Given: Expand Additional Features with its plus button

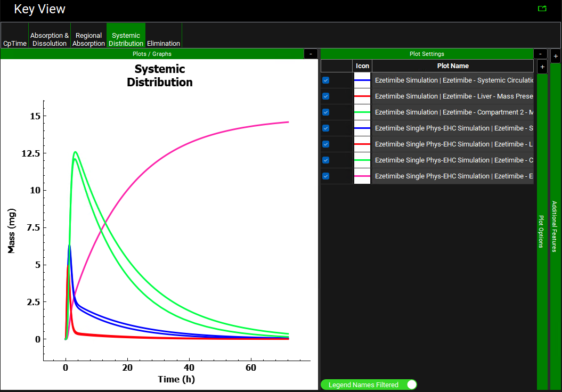Looking at the screenshot, I should 556,56.
